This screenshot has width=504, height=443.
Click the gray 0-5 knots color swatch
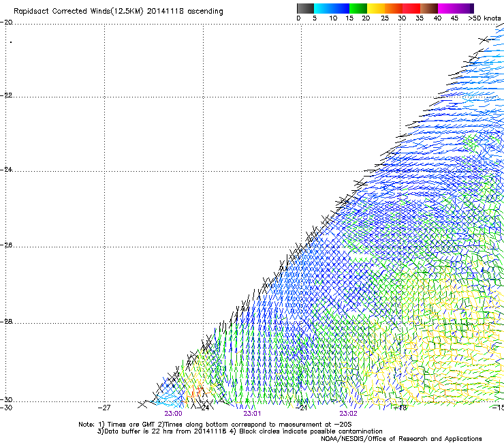(x=305, y=8)
